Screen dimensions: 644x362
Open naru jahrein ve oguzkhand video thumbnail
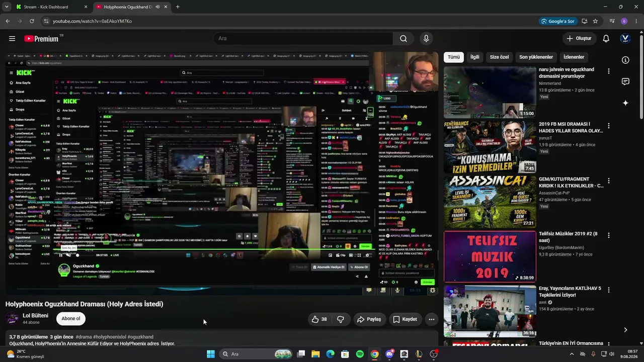click(490, 93)
